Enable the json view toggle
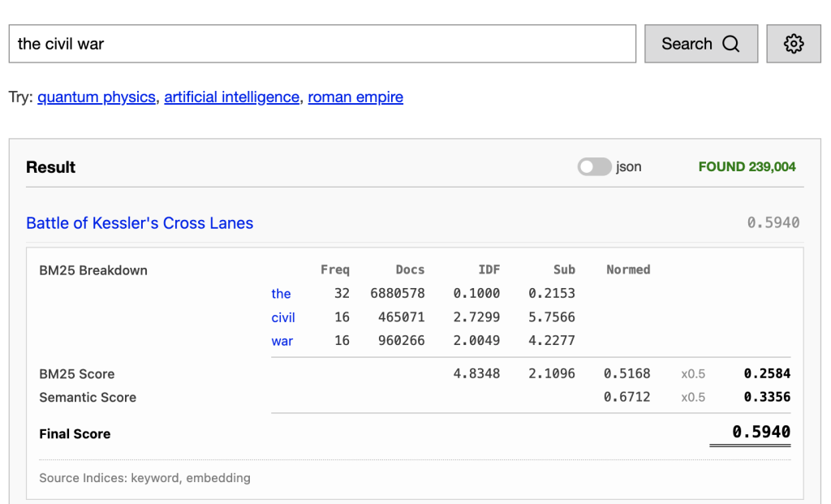Screen dimensions: 831x504 pos(594,167)
